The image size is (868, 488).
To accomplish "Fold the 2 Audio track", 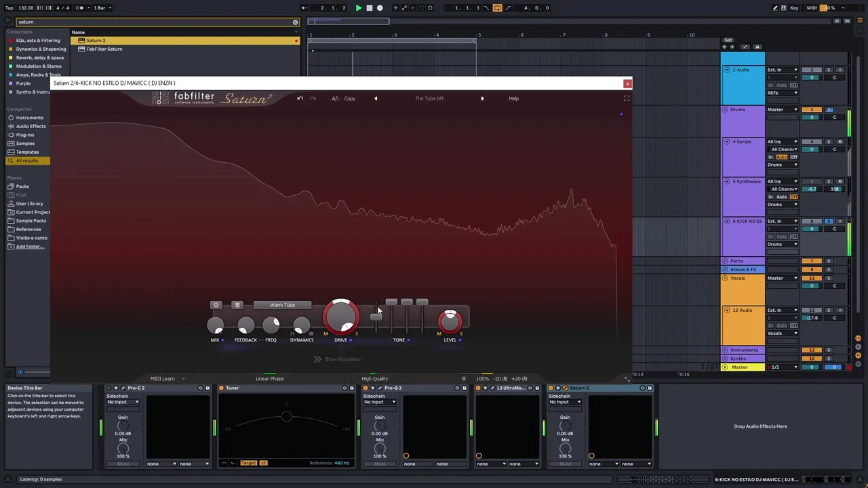I will pyautogui.click(x=727, y=70).
